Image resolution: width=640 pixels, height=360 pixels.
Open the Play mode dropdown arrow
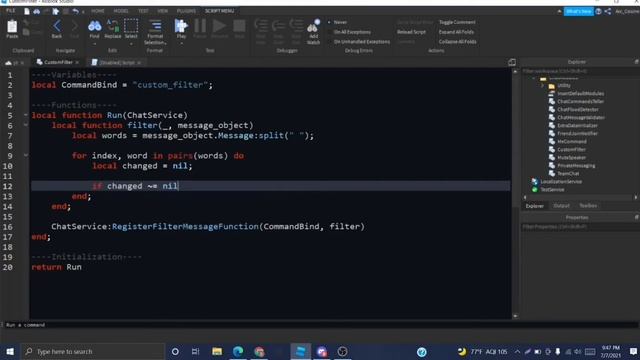(x=181, y=43)
